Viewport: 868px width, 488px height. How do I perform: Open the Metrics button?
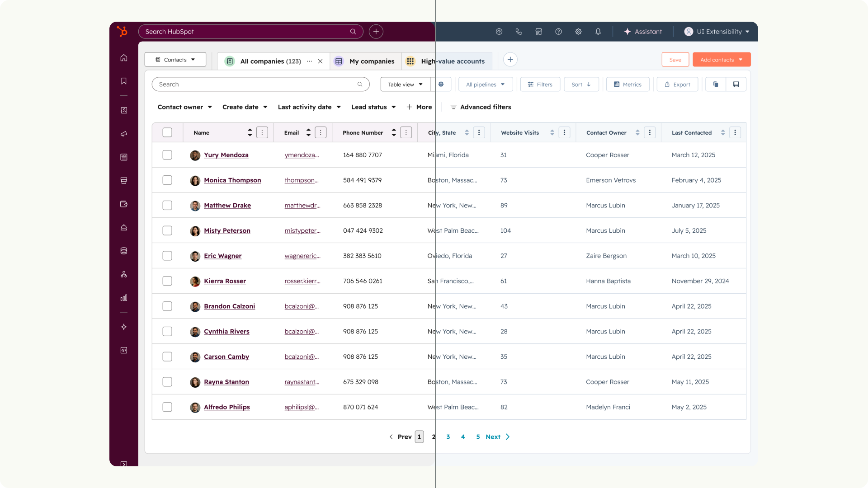point(627,84)
